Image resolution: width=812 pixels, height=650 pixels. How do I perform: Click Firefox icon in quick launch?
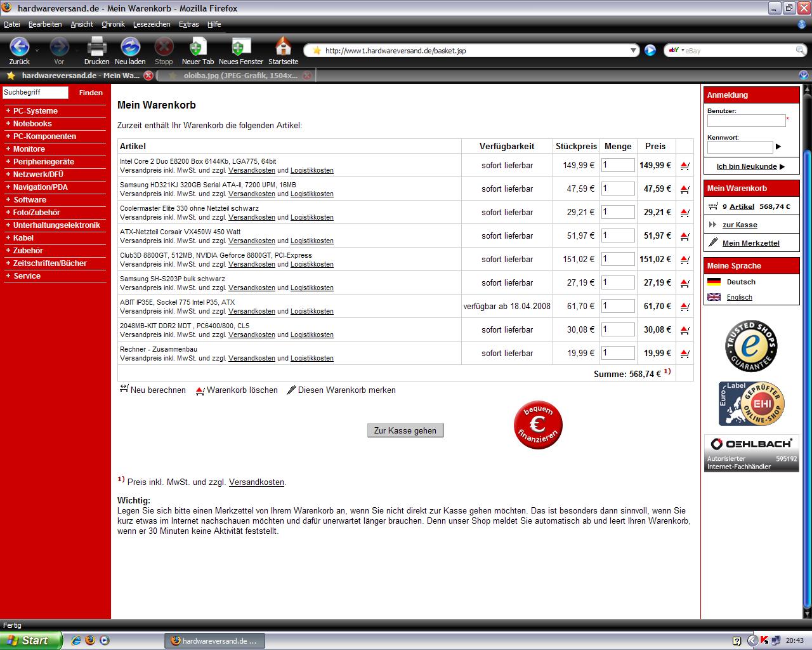point(90,640)
